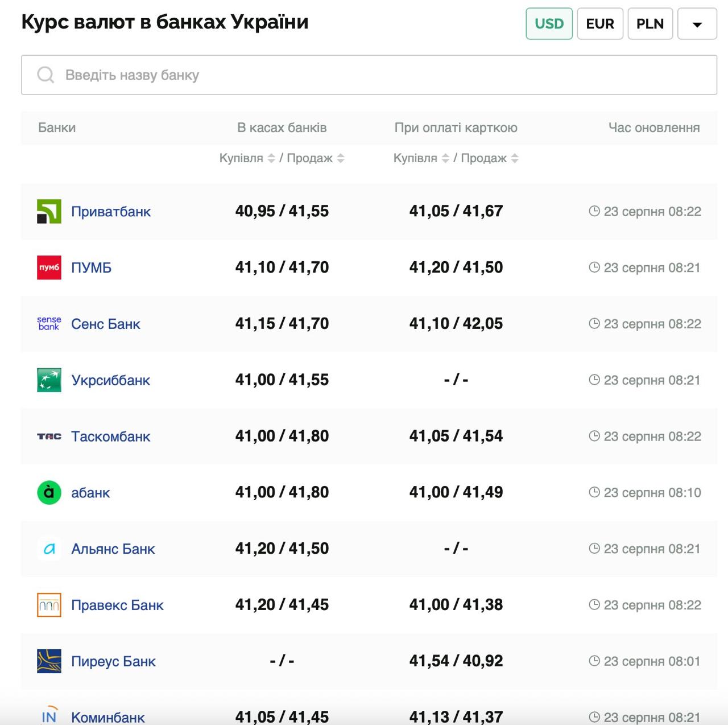Click the Правекс Банк orange logo
The image size is (728, 725).
pos(49,605)
